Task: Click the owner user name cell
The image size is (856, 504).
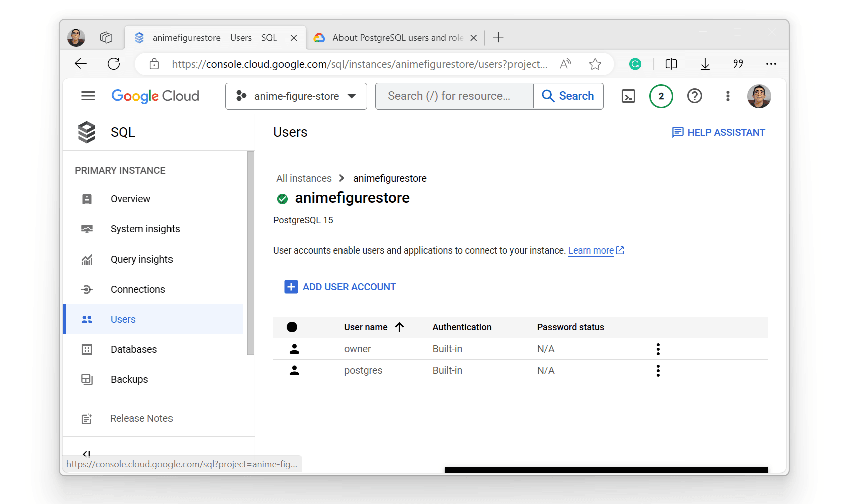Action: pyautogui.click(x=357, y=349)
